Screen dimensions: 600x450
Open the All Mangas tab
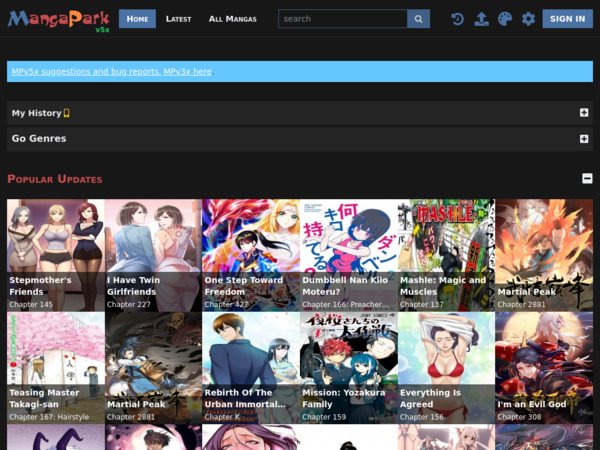click(233, 19)
